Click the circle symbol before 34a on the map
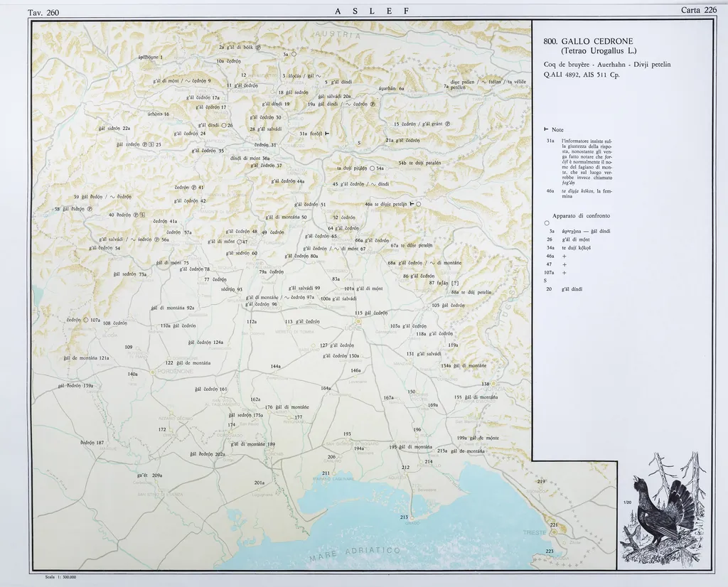The width and height of the screenshot is (728, 587). pos(372,168)
